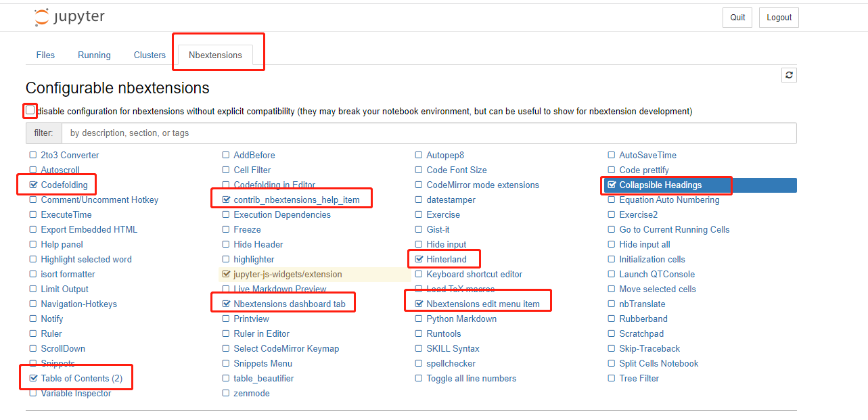Enable the Autopep8 checkbox

(x=419, y=155)
